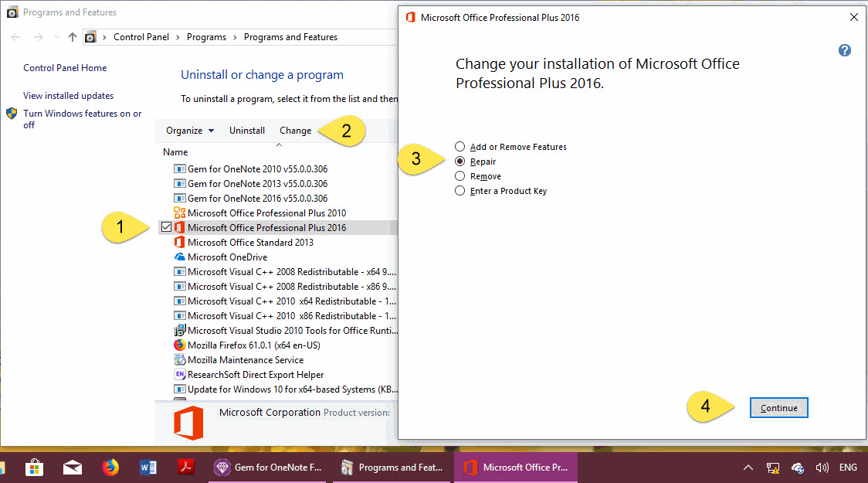Click ENG language indicator
This screenshot has height=483, width=868.
coord(847,468)
